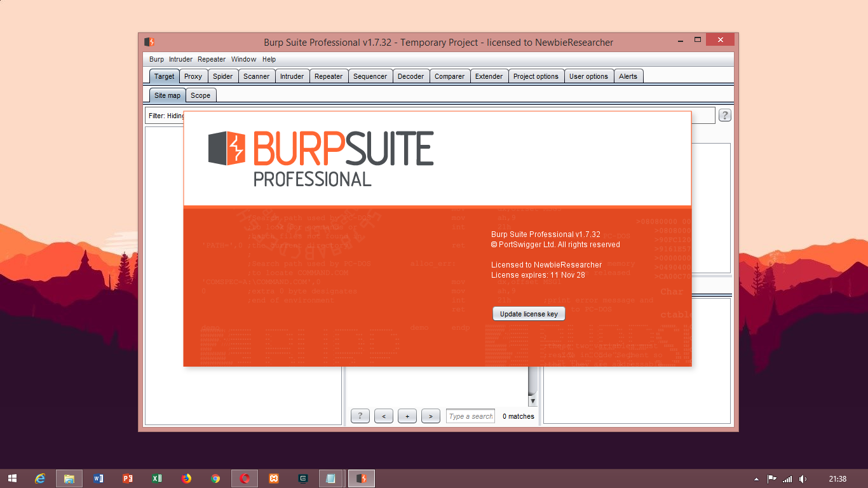The width and height of the screenshot is (868, 488).
Task: Open the Help menu
Action: [x=269, y=59]
